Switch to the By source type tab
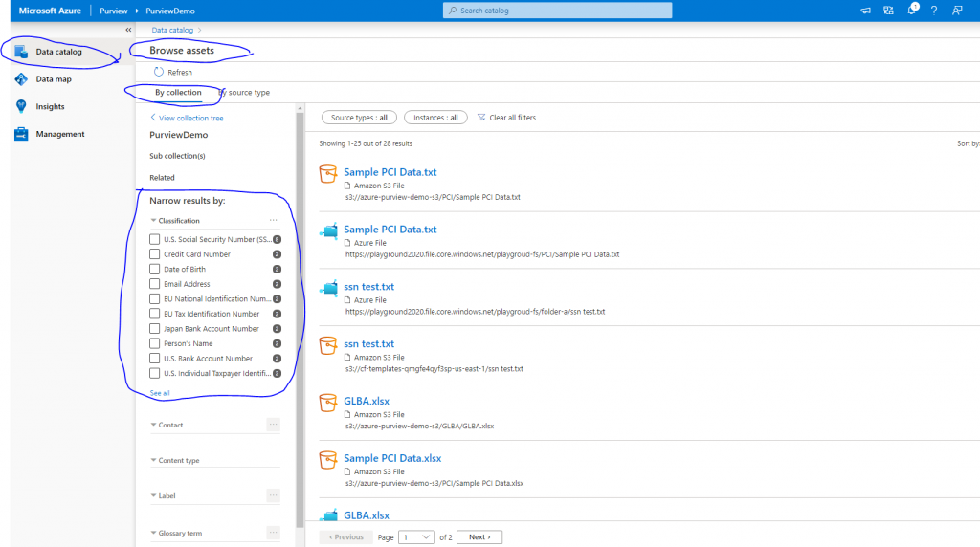The width and height of the screenshot is (980, 547). click(244, 93)
